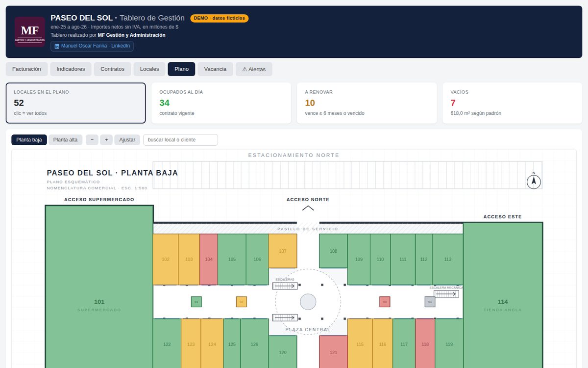
Task: Filter by Ocupados al día card
Action: click(221, 103)
